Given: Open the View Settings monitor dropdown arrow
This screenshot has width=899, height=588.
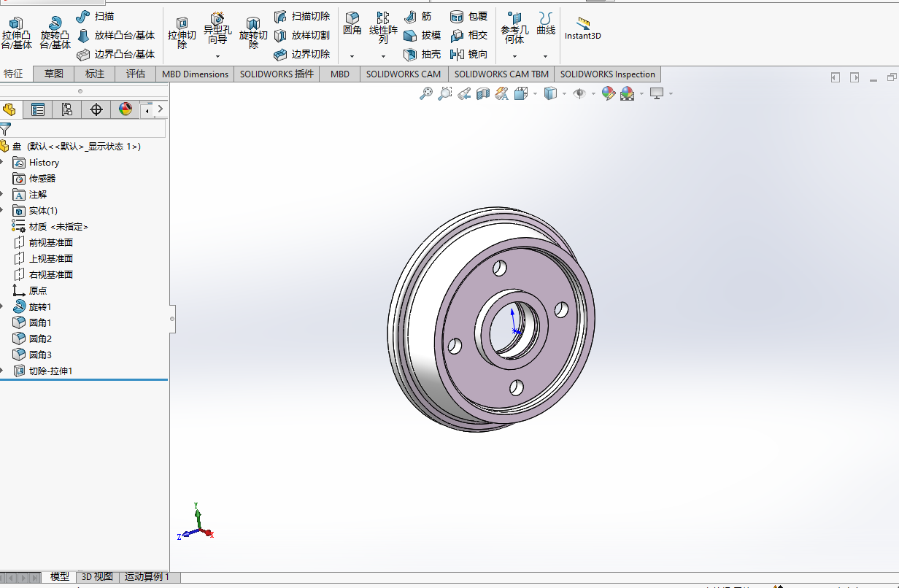Looking at the screenshot, I should pos(671,93).
